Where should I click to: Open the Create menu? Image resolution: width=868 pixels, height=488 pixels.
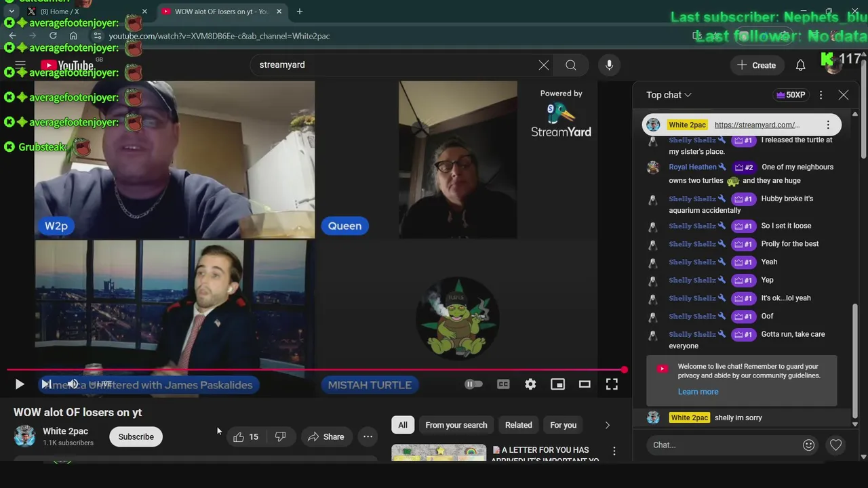[757, 65]
